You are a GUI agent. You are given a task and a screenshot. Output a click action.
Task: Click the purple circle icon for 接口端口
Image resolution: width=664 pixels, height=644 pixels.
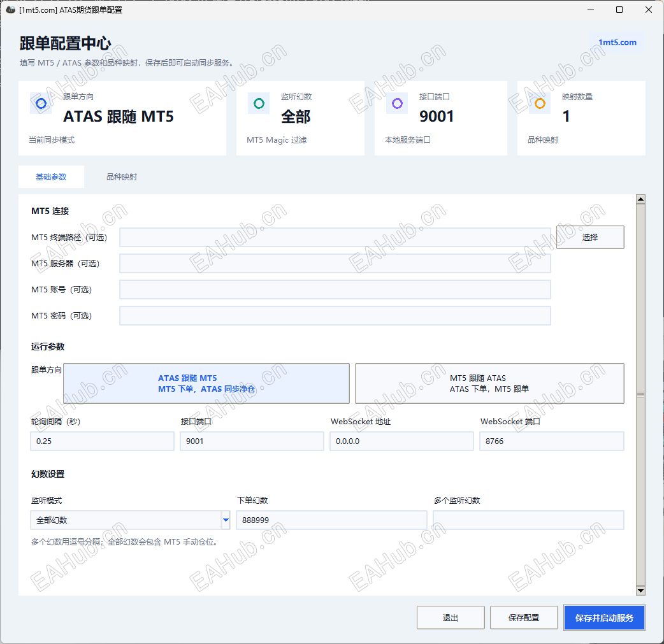pyautogui.click(x=397, y=103)
